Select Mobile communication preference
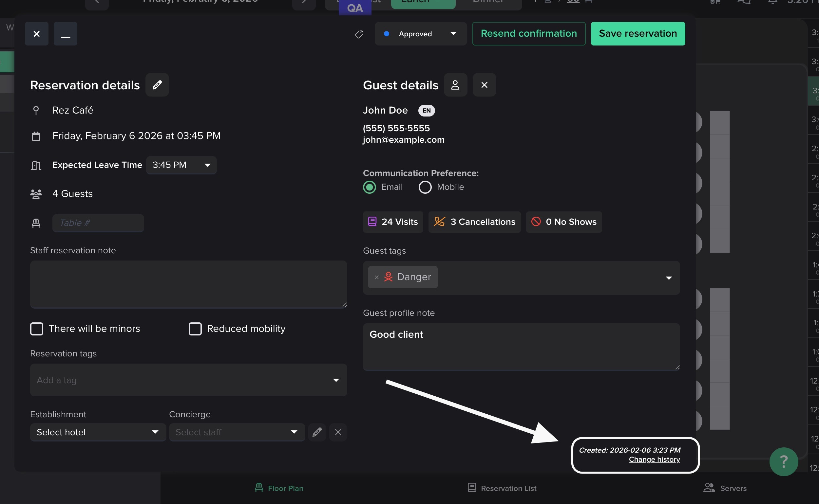The width and height of the screenshot is (819, 504). (425, 187)
